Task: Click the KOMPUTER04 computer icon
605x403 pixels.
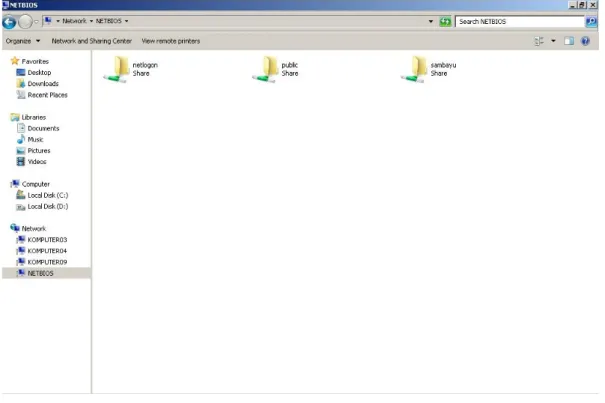Action: pos(21,251)
